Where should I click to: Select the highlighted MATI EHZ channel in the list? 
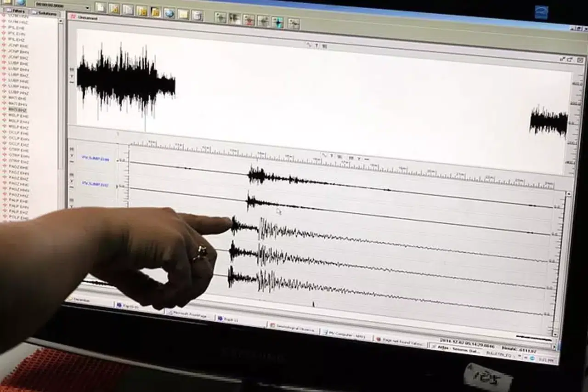pos(17,110)
